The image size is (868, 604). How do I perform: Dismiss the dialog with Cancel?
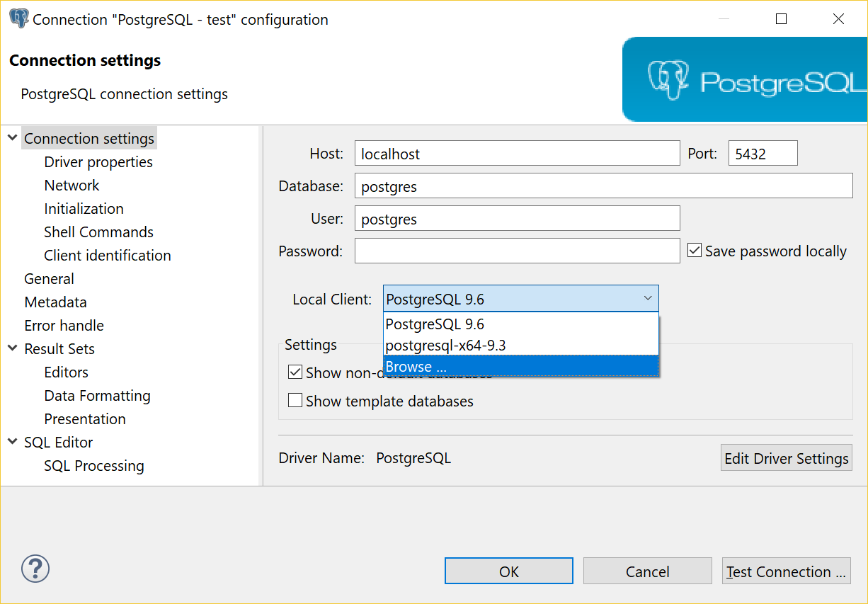[x=647, y=571]
